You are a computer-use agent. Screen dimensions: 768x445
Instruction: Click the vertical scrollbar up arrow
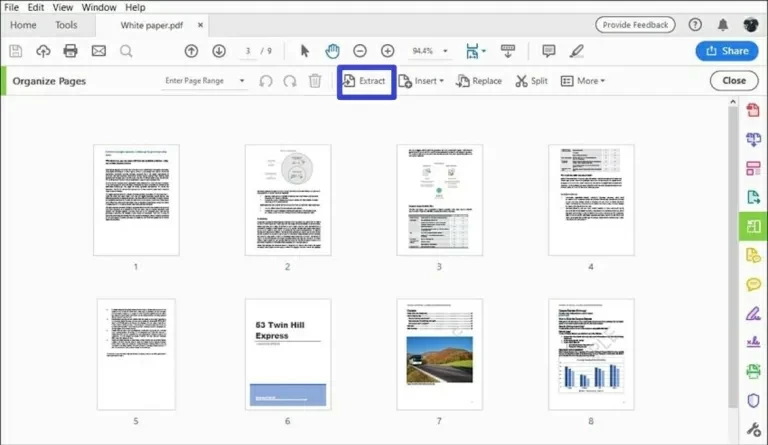pyautogui.click(x=733, y=102)
